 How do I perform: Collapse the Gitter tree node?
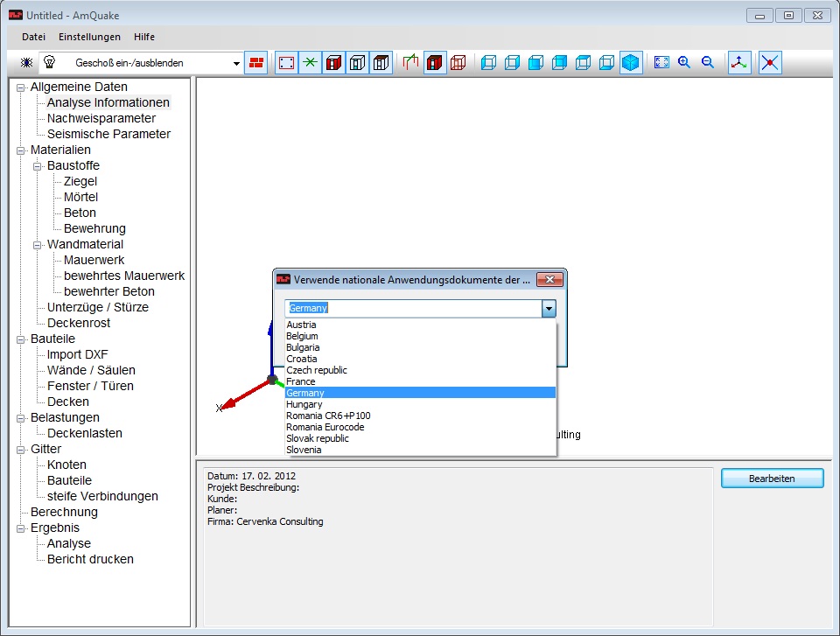click(x=20, y=450)
